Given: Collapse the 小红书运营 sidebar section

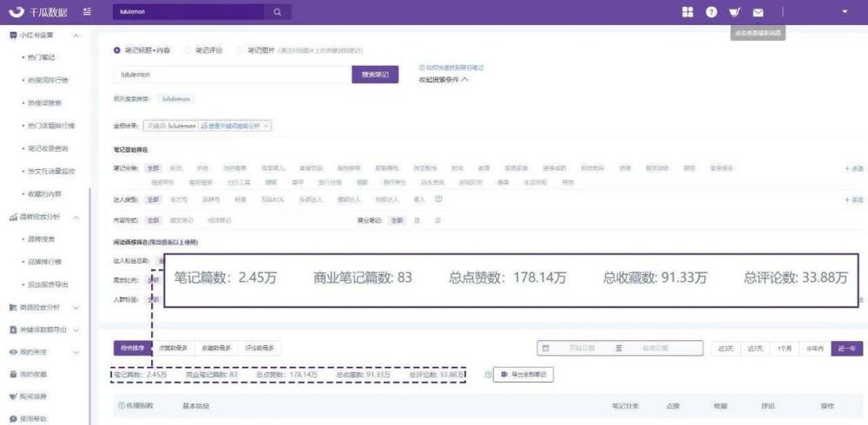Looking at the screenshot, I should point(76,36).
